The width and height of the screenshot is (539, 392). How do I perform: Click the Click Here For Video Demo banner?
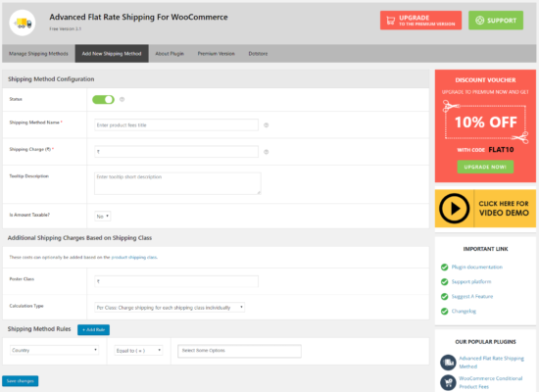point(485,209)
